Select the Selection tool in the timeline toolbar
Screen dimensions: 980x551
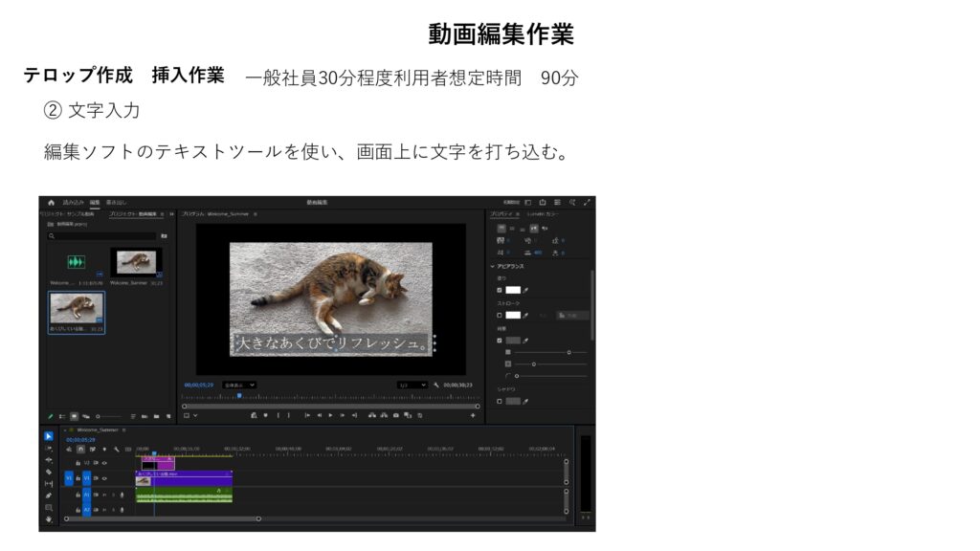tap(49, 436)
